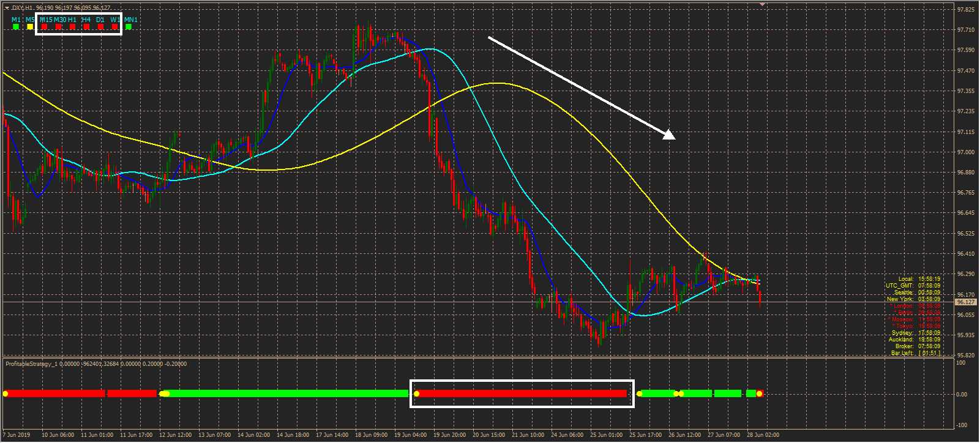This screenshot has width=980, height=443.
Task: Click the 7 Jun 2019 date label
Action: pyautogui.click(x=17, y=435)
